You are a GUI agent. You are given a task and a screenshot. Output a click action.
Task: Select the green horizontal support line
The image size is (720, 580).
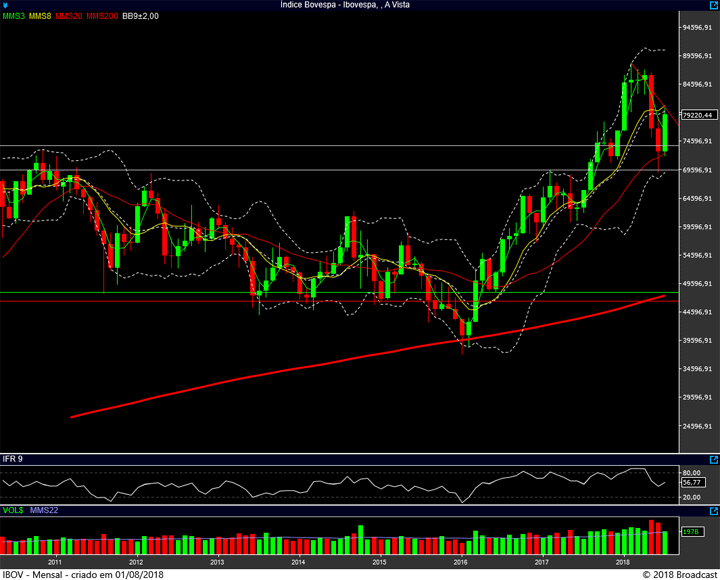300,293
